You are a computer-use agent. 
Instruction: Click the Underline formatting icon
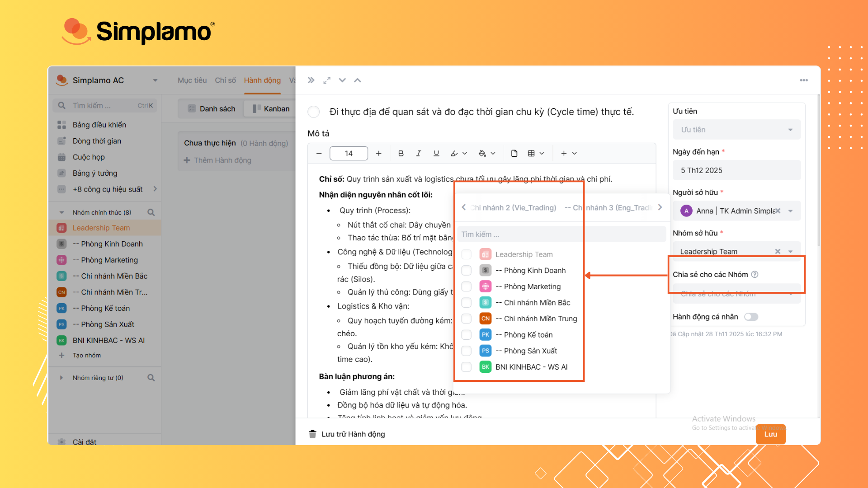click(x=436, y=154)
